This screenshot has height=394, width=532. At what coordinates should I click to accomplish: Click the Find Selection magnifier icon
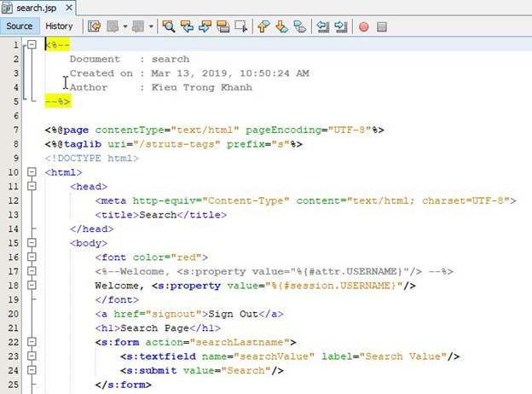[169, 26]
